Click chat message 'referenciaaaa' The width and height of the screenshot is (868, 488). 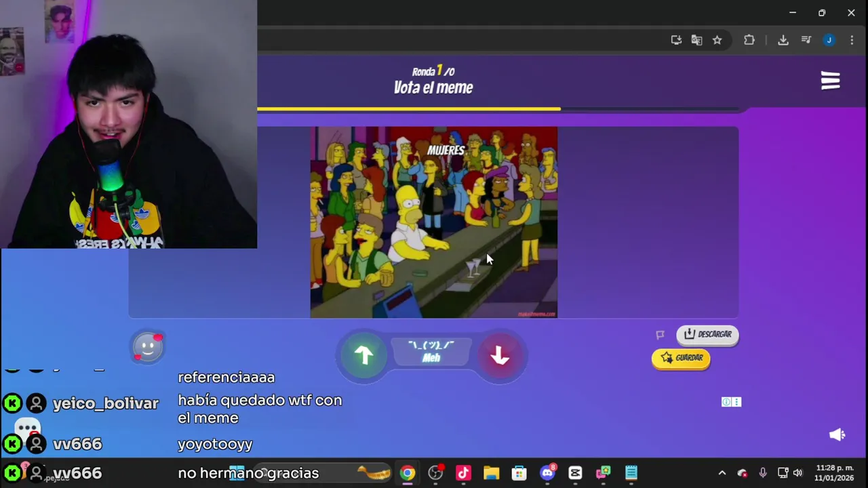(226, 378)
